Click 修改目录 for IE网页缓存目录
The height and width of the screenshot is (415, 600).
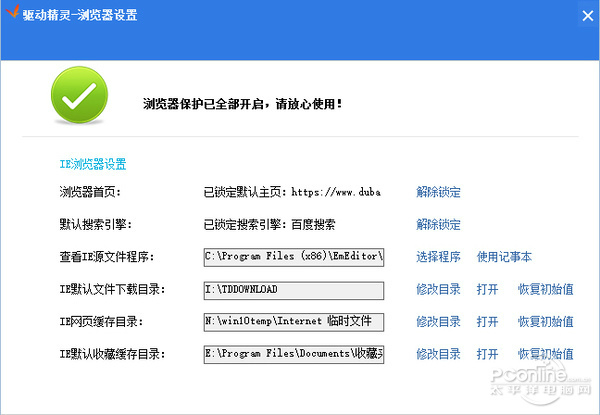438,322
